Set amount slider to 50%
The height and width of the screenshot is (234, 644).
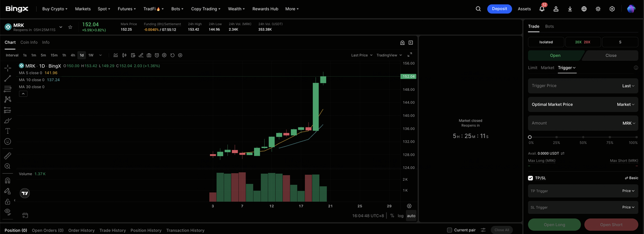point(583,137)
